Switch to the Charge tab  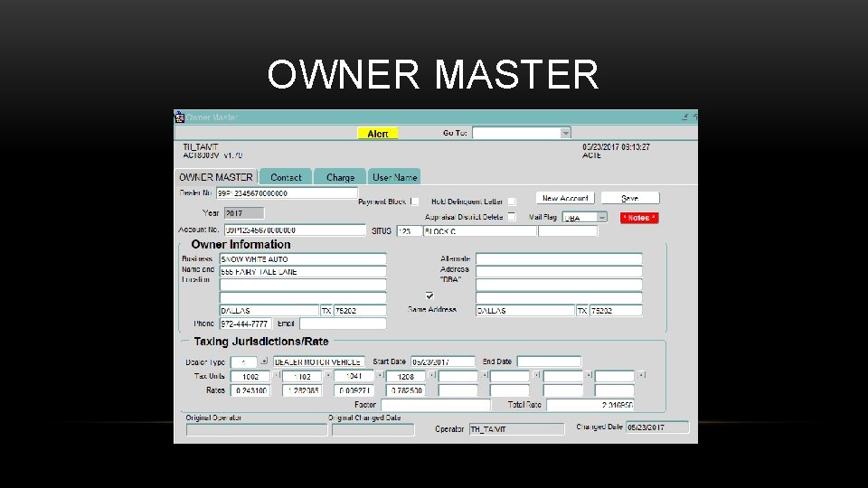tap(340, 177)
